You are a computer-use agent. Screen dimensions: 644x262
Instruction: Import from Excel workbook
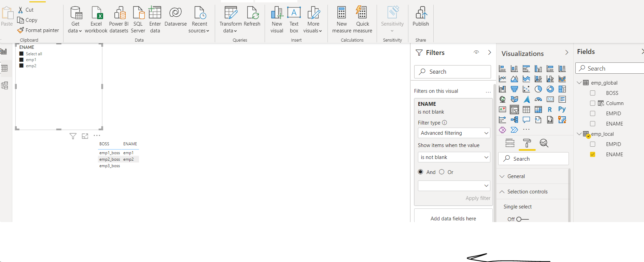coord(96,20)
